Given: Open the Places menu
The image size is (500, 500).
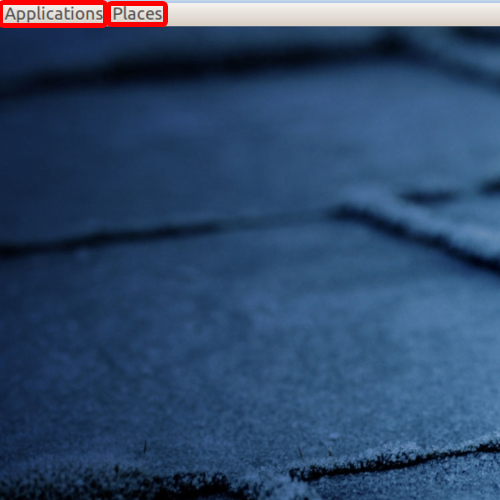Looking at the screenshot, I should 137,14.
